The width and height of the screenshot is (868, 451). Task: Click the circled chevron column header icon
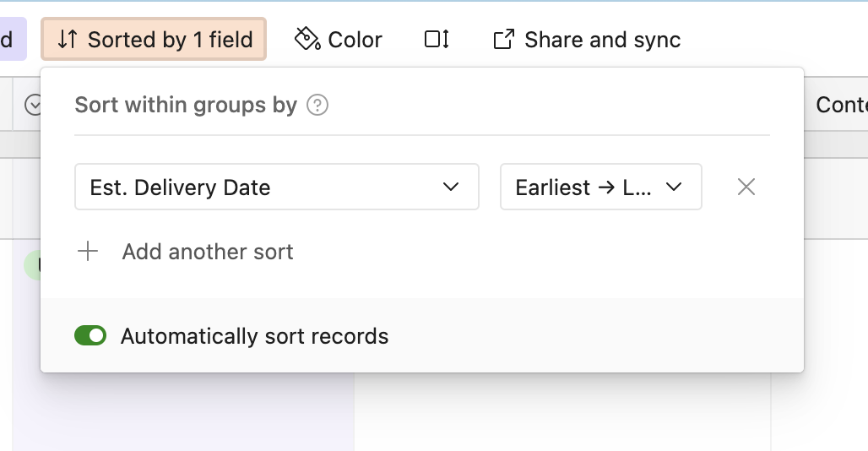point(34,105)
